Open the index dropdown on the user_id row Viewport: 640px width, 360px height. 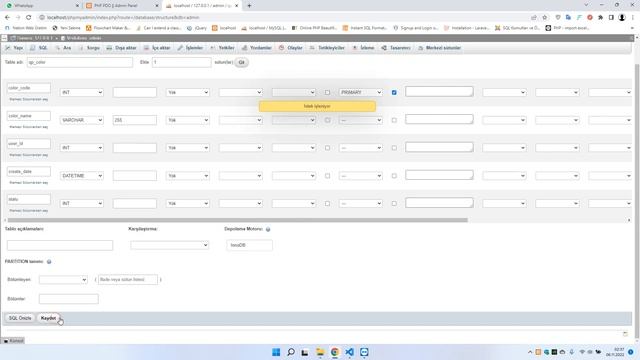pos(361,148)
